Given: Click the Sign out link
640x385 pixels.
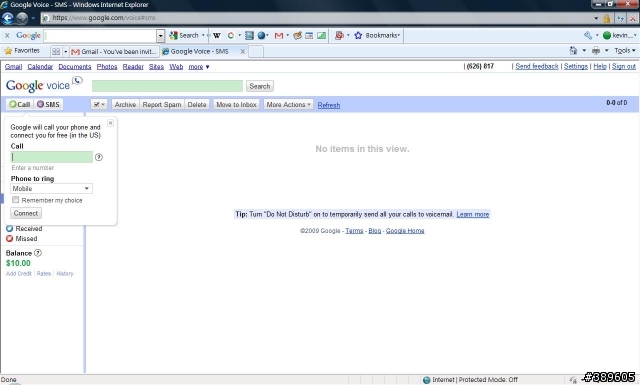Looking at the screenshot, I should (623, 66).
